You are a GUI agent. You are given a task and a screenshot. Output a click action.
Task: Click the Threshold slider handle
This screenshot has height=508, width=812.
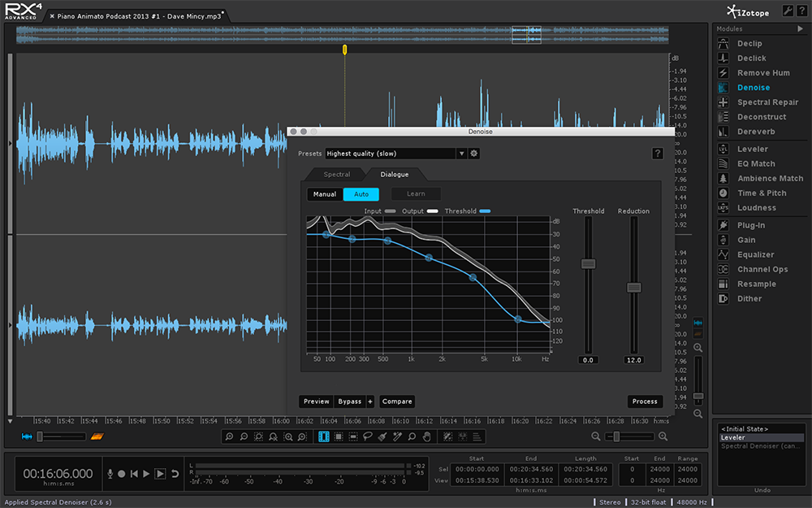tap(588, 264)
